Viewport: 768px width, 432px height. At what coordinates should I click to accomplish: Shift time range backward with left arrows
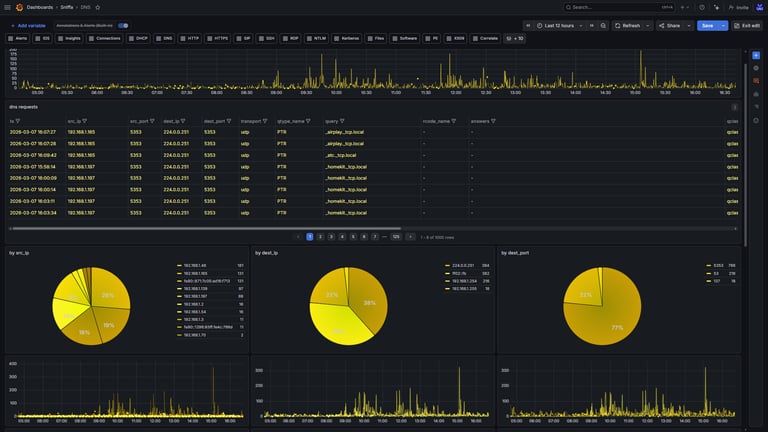point(528,25)
